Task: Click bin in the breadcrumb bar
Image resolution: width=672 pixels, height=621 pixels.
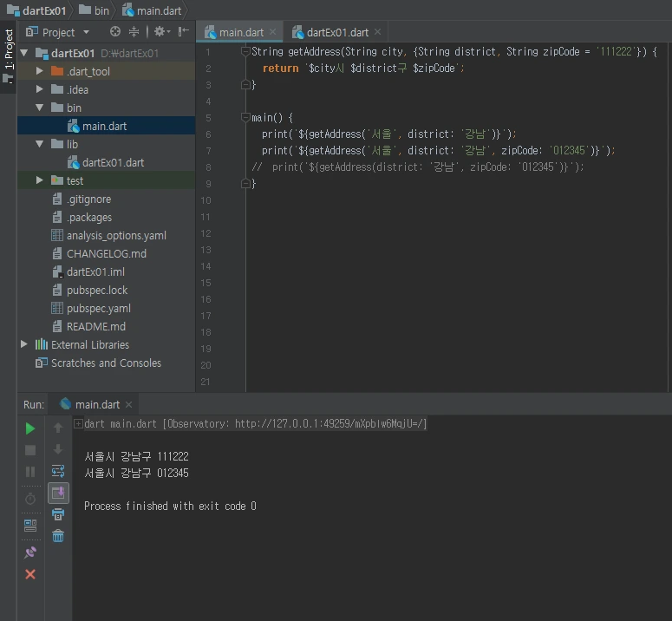Action: click(95, 10)
